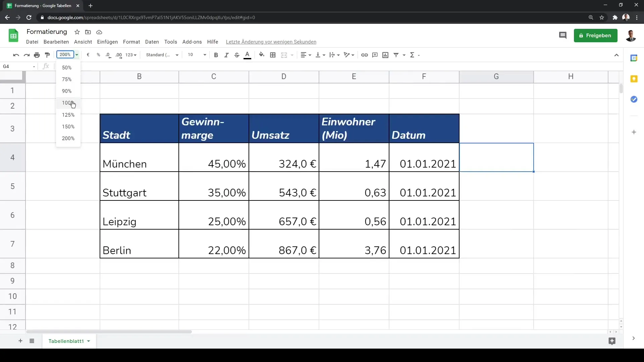Open the Datei menu
644x362 pixels.
[x=32, y=42]
